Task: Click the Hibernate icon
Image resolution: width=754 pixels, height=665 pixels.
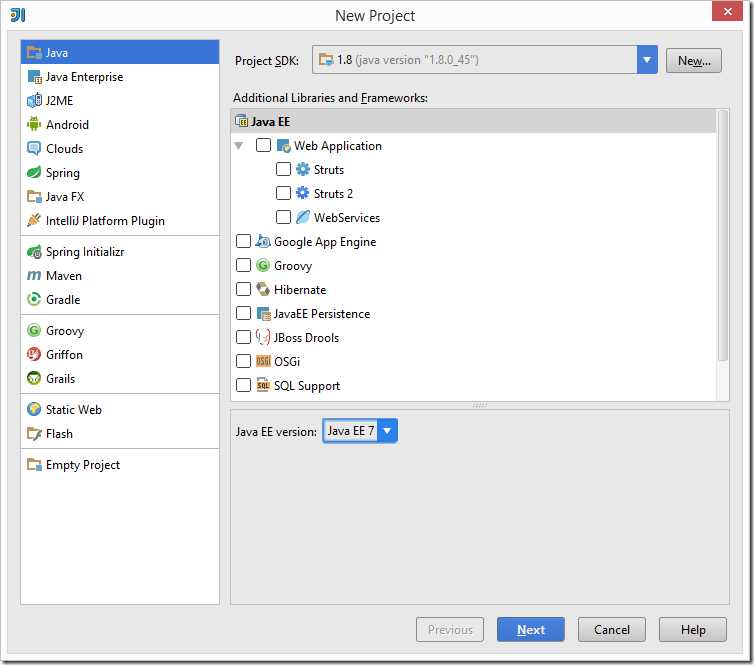Action: (263, 289)
